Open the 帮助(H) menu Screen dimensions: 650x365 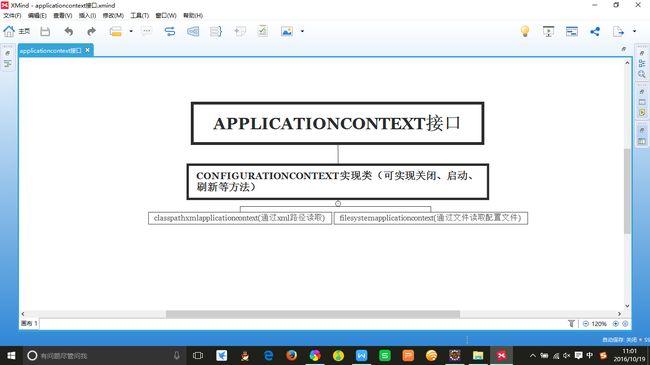193,15
